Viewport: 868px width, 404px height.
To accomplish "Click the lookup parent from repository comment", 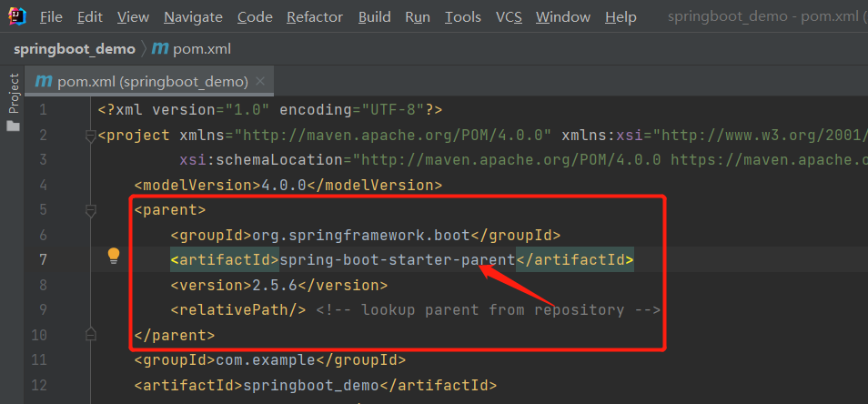I will coord(489,310).
